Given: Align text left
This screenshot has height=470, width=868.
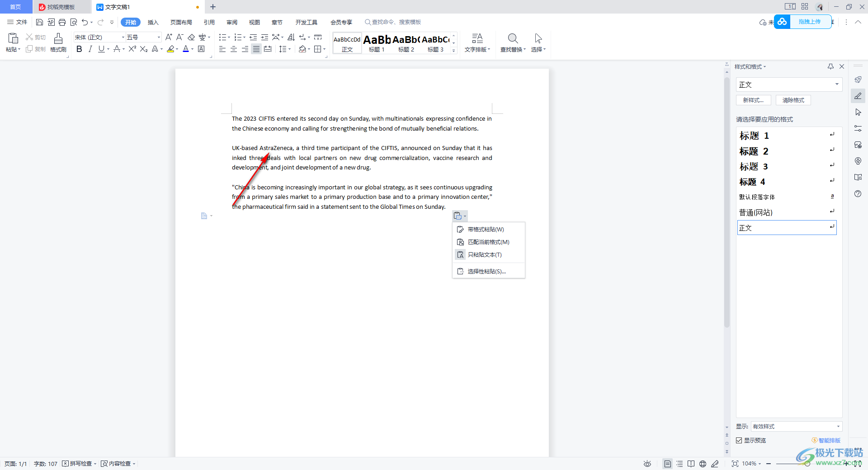Looking at the screenshot, I should click(222, 49).
